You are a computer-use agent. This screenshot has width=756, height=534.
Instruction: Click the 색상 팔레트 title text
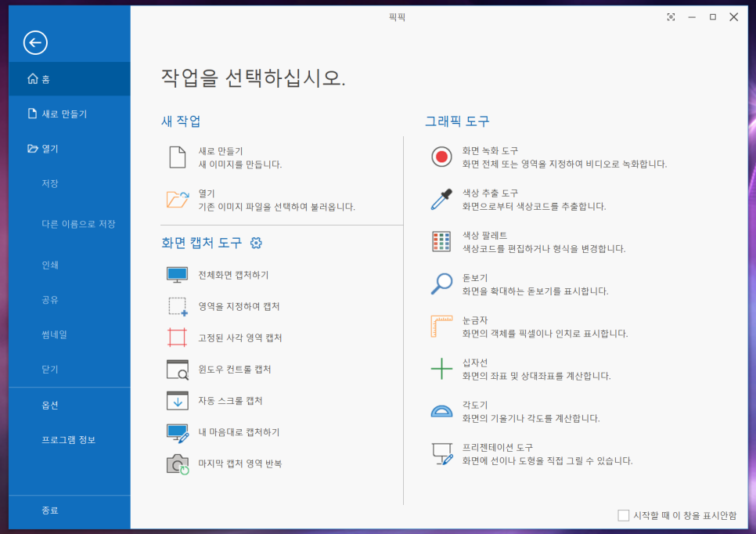click(485, 236)
